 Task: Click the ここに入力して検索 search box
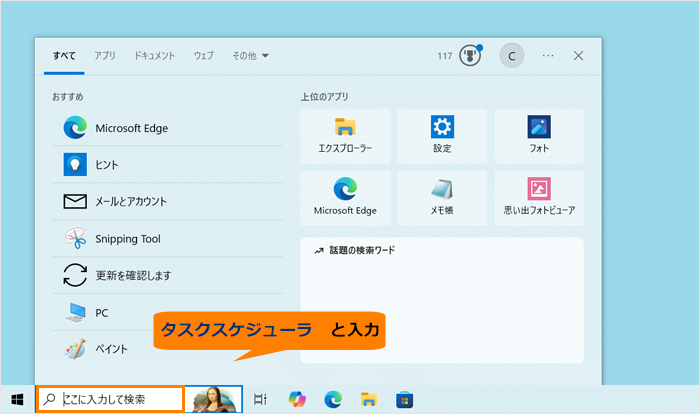pyautogui.click(x=110, y=399)
